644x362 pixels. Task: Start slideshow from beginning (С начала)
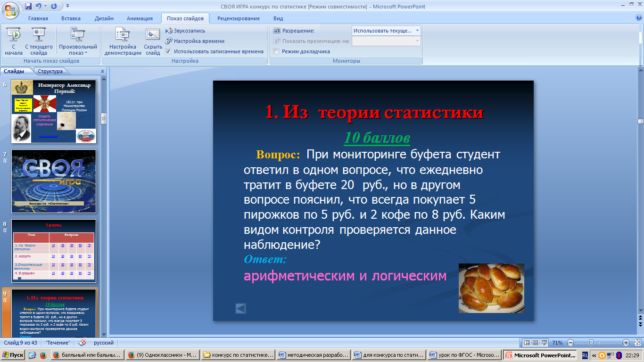click(14, 41)
